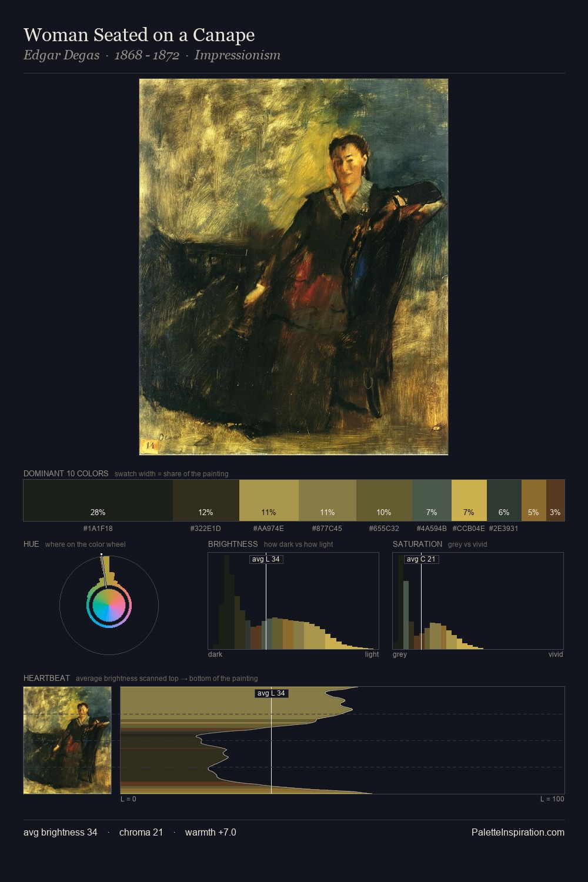The image size is (588, 882).
Task: Click the heartbeat brightness profile chart
Action: click(342, 740)
